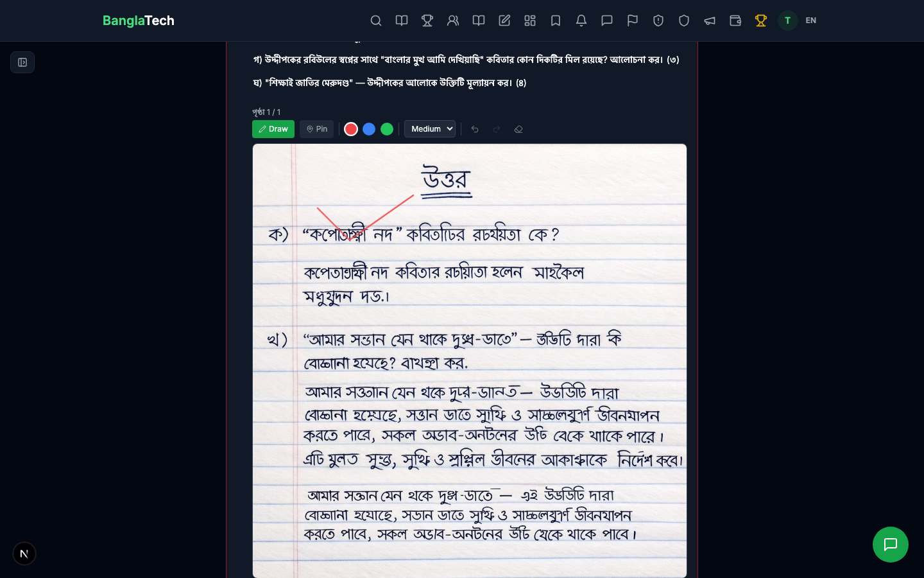Select the eraser tool in the annotation toolbar
The image size is (924, 578).
click(518, 129)
